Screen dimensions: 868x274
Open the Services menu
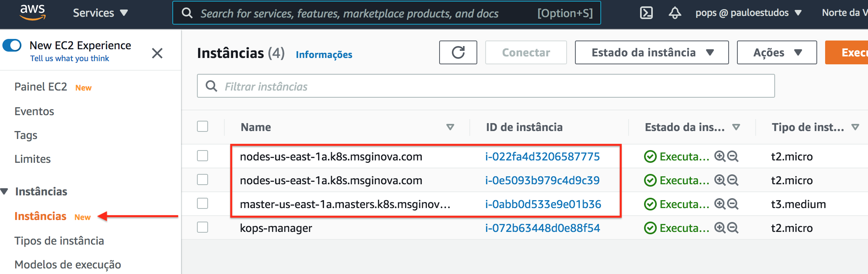click(100, 13)
